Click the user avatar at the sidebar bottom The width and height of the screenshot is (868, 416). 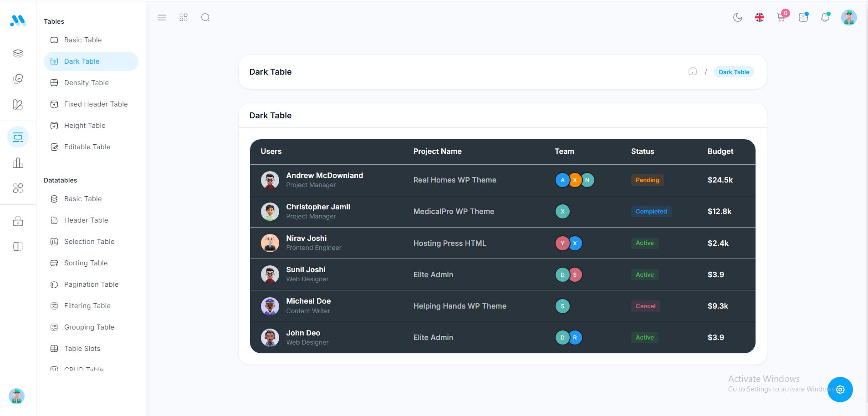click(x=17, y=396)
